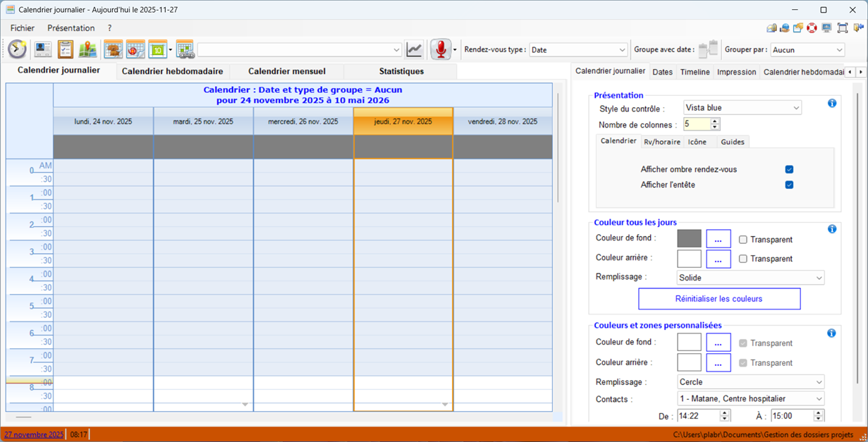Open the 'Rendez-vous type' dropdown

(578, 50)
